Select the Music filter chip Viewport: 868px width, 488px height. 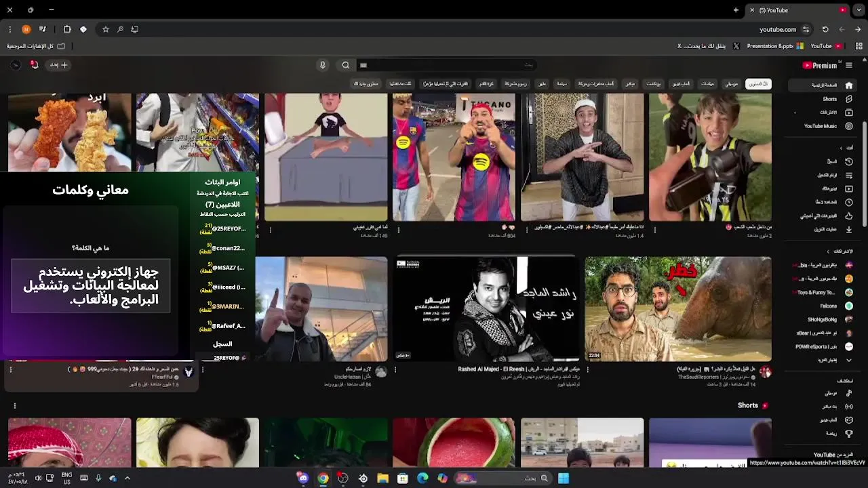732,84
